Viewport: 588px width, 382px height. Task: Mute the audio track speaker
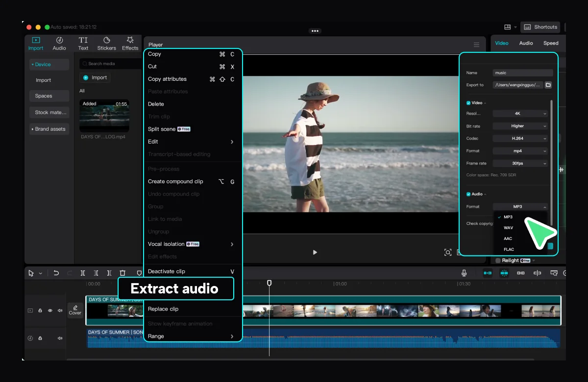[x=60, y=338]
